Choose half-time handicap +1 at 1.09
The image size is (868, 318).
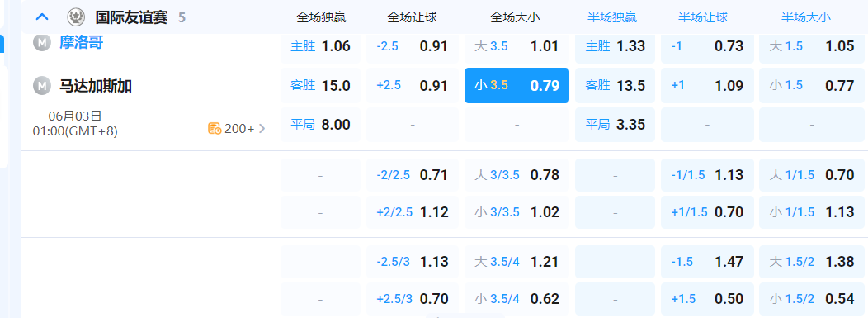coord(707,85)
